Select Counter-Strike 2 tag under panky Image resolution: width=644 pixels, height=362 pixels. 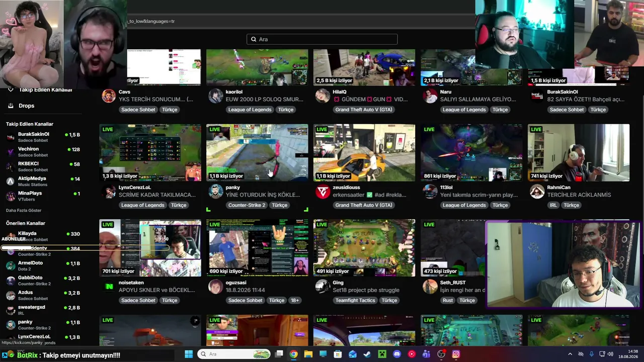pyautogui.click(x=247, y=205)
